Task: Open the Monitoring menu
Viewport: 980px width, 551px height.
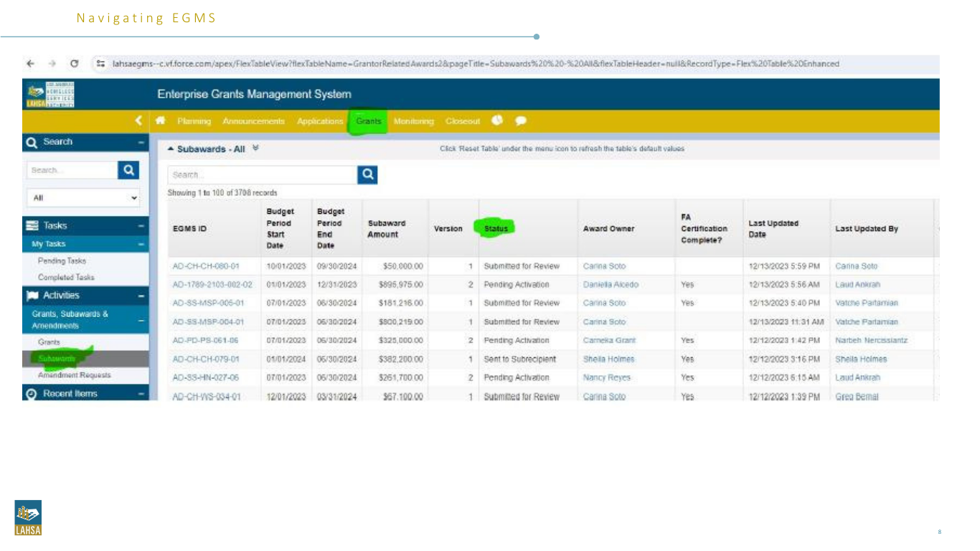Action: click(414, 121)
